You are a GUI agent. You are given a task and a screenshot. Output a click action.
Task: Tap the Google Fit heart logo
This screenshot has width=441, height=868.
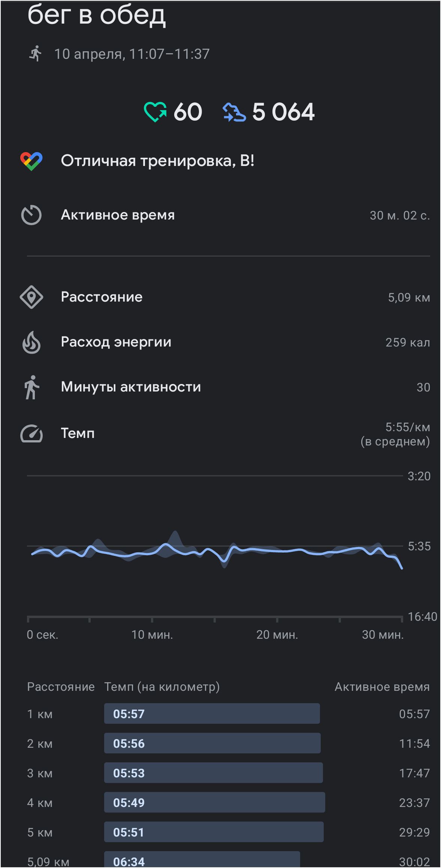(x=31, y=161)
